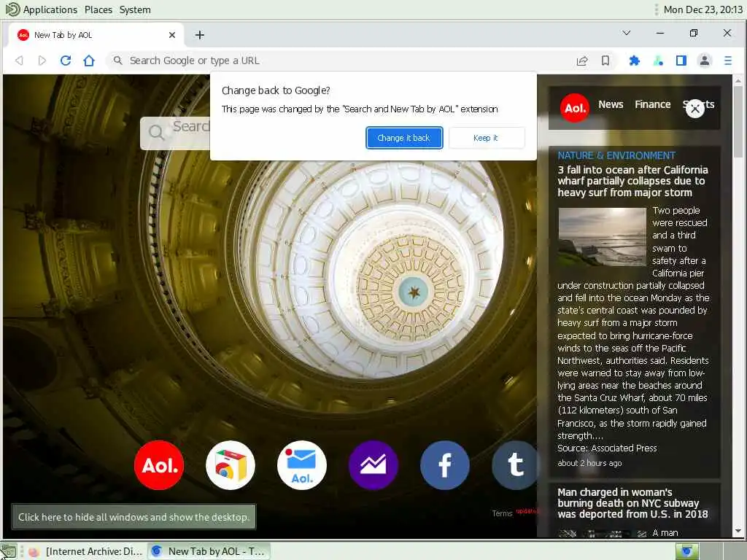Open the News section in AOL panel
This screenshot has height=560, width=747.
coord(611,104)
